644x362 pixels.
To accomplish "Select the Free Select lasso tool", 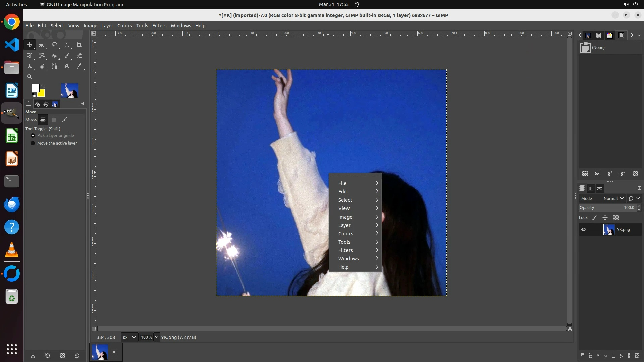I will click(54, 45).
